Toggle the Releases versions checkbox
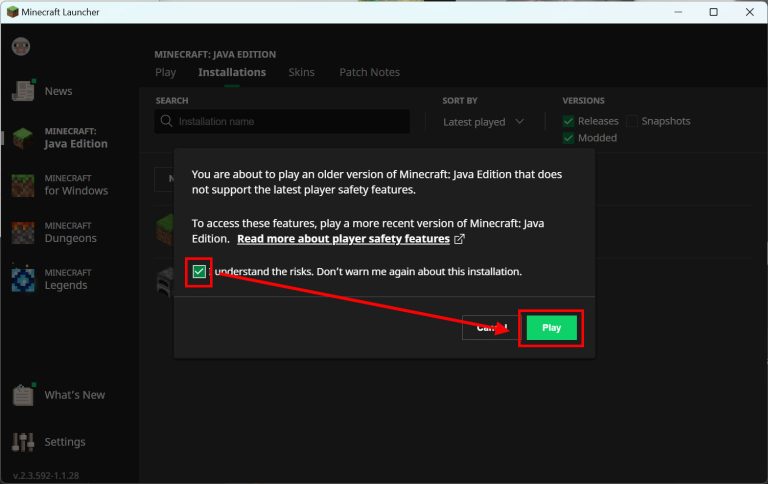The image size is (768, 484). [569, 121]
